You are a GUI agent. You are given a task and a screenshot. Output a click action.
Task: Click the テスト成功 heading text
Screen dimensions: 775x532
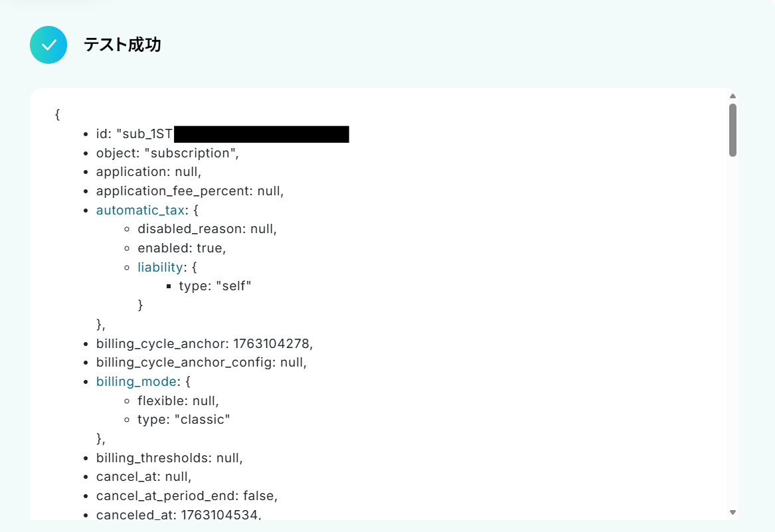click(122, 45)
